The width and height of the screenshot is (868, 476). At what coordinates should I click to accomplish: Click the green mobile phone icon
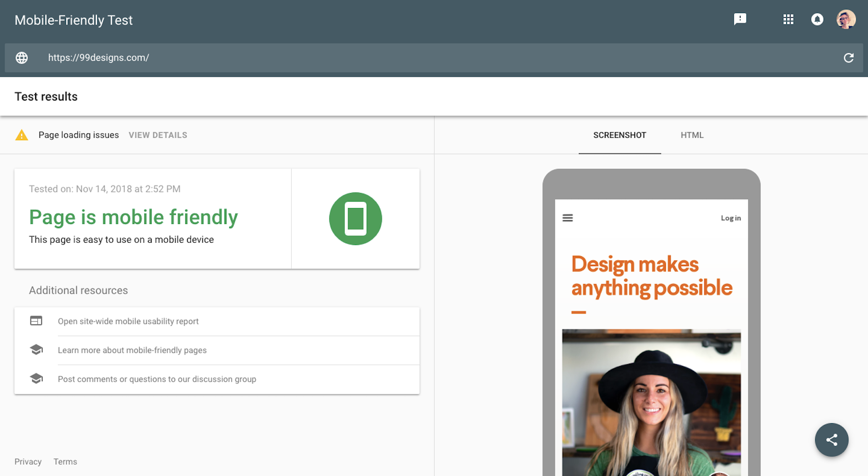[x=355, y=218]
